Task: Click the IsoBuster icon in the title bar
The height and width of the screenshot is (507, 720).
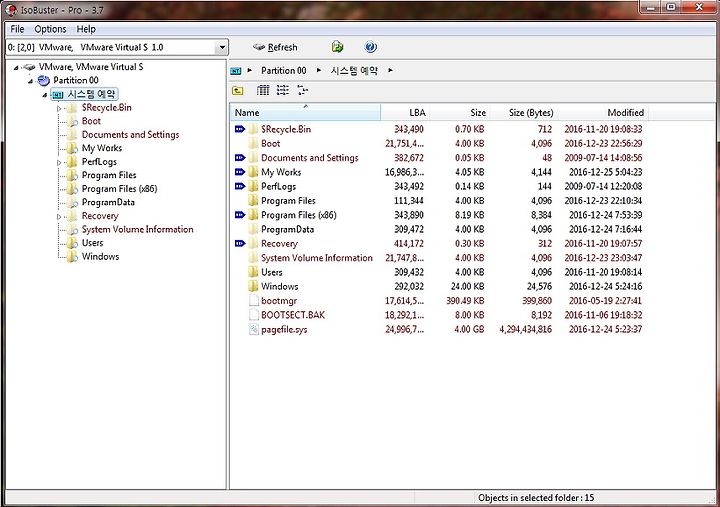Action: [x=11, y=10]
